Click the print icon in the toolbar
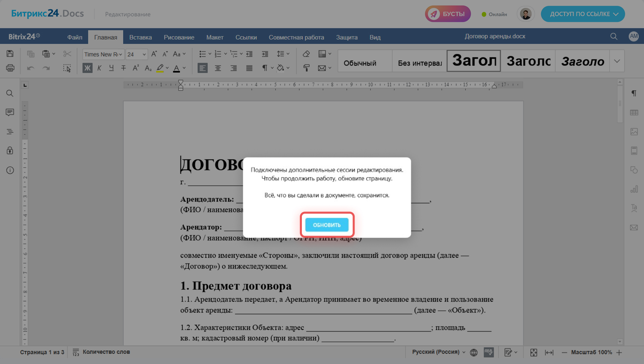 (10, 68)
